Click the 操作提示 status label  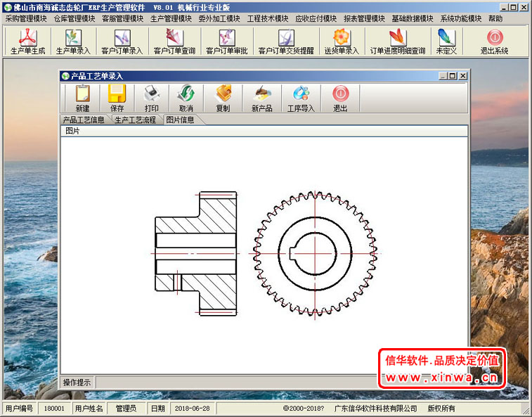(77, 383)
